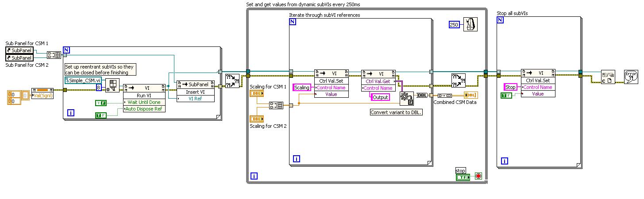Select the Simple Error Handler icon
The height and width of the screenshot is (199, 644).
click(631, 77)
